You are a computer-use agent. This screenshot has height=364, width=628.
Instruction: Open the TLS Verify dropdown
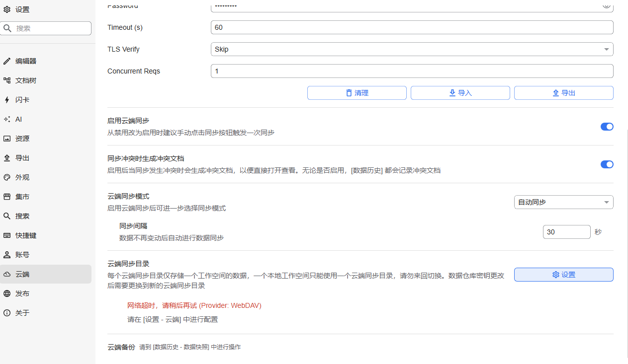tap(412, 49)
